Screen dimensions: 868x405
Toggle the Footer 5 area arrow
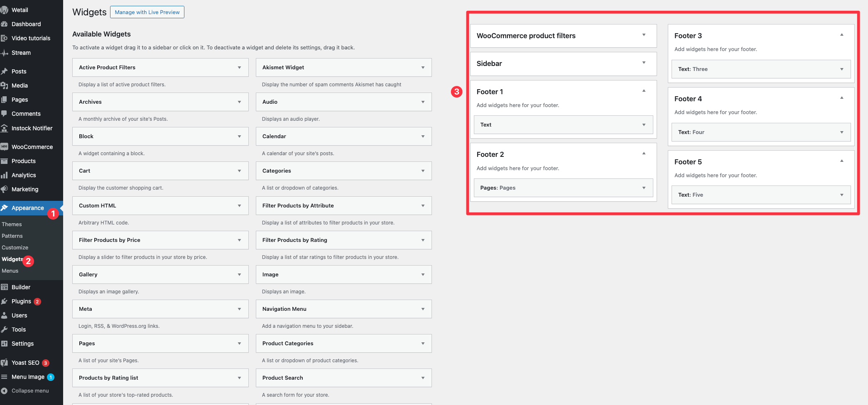point(841,161)
